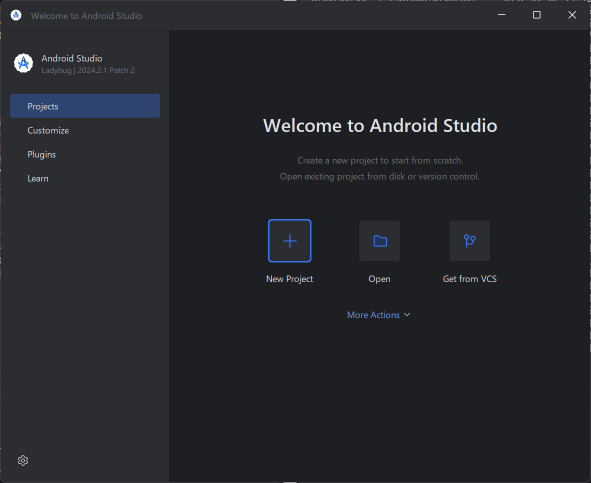The image size is (591, 483).
Task: Click the Ladybug 2024.2.1 Patch 2 version text
Action: (x=88, y=71)
